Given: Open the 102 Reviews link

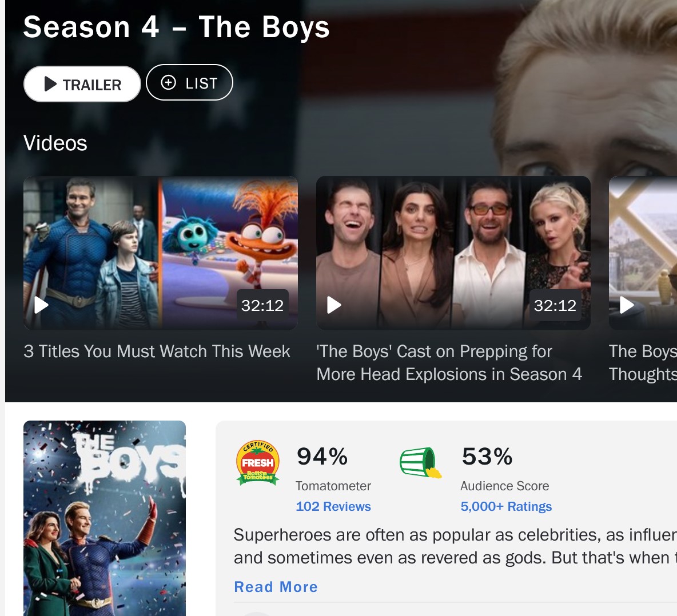Looking at the screenshot, I should (x=333, y=506).
